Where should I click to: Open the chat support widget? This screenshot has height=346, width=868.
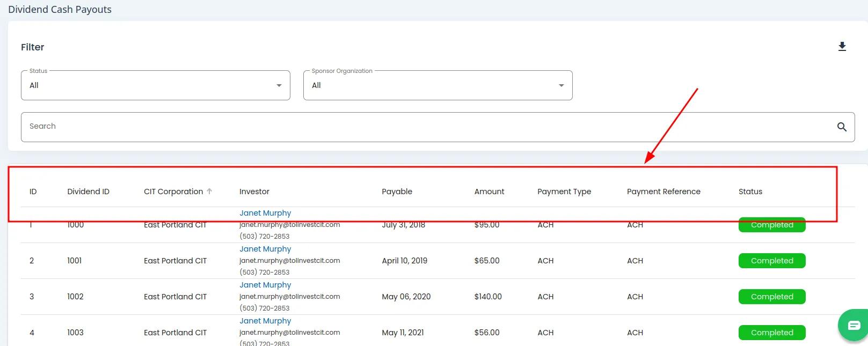[x=853, y=325]
